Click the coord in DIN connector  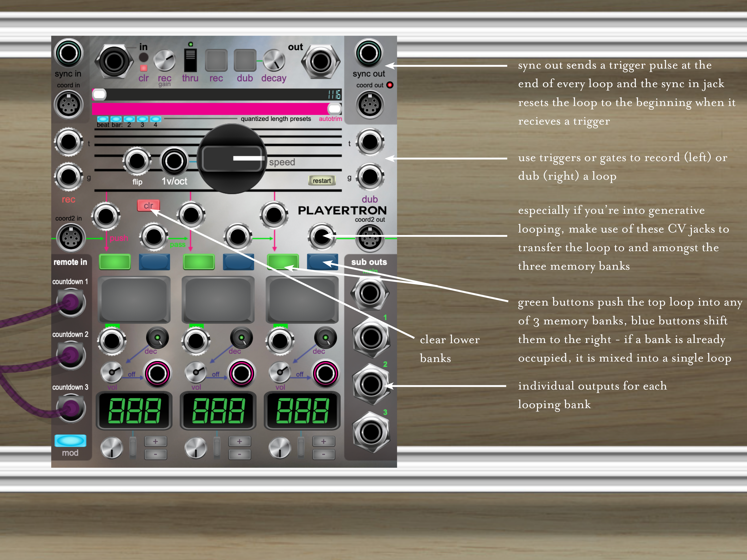point(69,105)
